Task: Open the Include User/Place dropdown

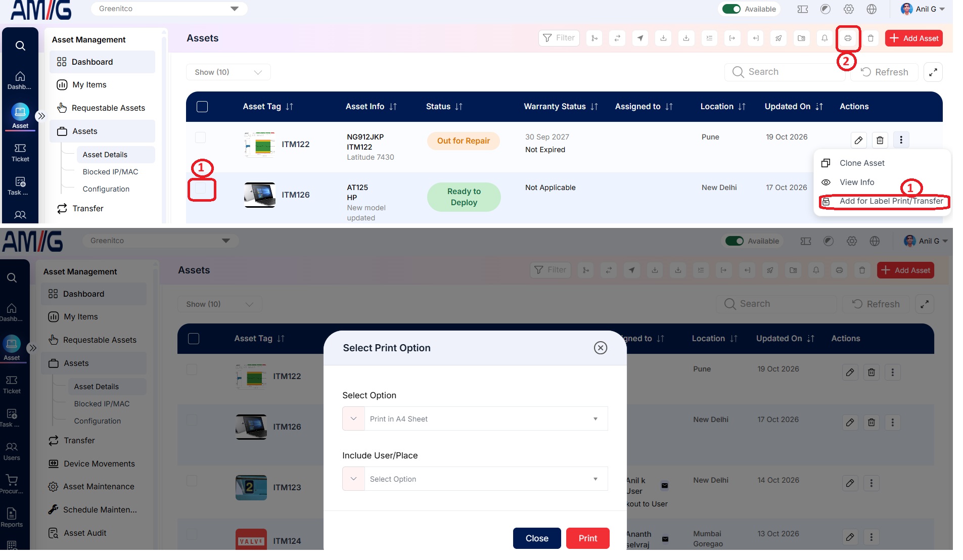Action: pyautogui.click(x=475, y=479)
